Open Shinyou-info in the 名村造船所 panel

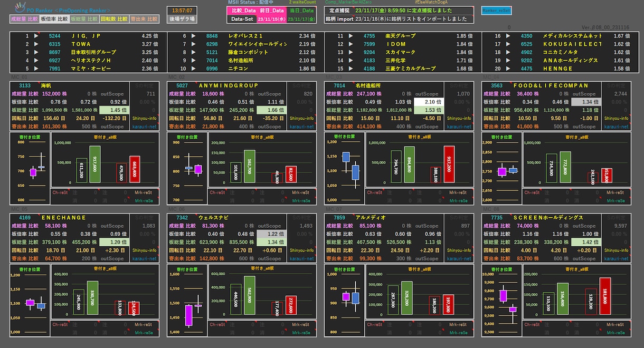point(459,119)
